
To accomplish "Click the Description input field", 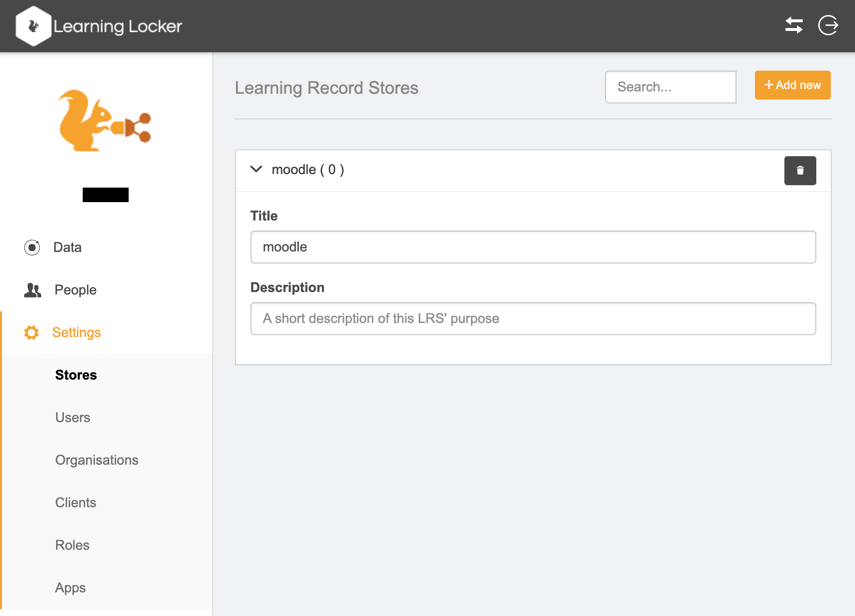I will pyautogui.click(x=533, y=319).
